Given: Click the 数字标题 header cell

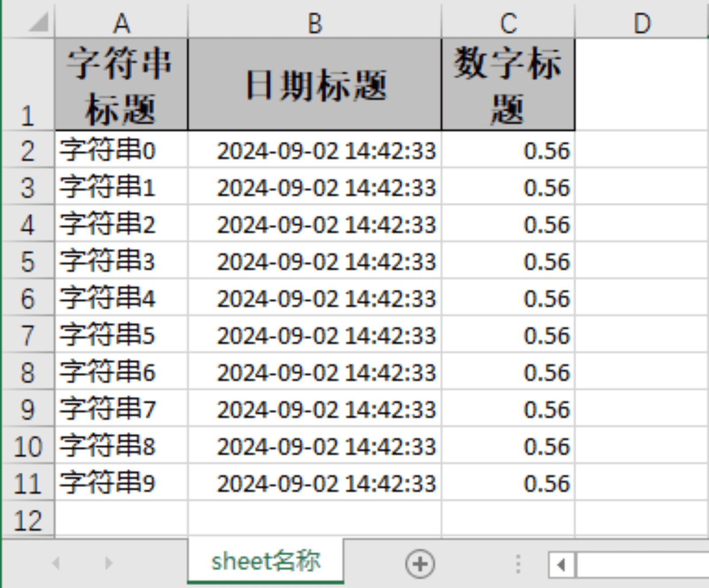Looking at the screenshot, I should click(508, 84).
